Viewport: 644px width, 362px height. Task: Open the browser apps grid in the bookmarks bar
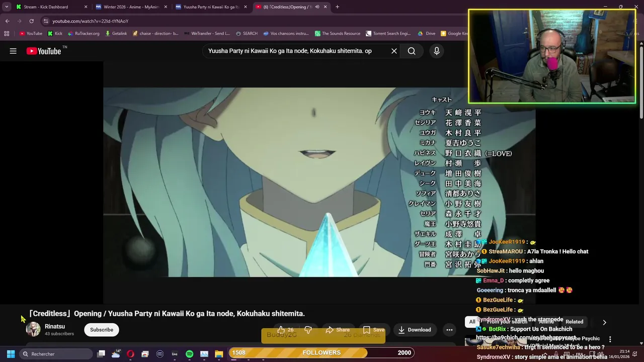[x=7, y=34]
